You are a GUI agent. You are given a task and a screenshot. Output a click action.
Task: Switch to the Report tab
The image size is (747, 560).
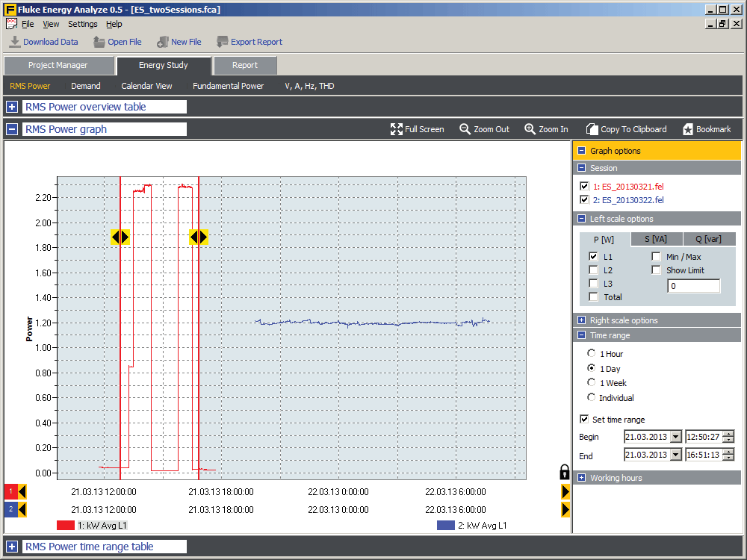pos(244,66)
